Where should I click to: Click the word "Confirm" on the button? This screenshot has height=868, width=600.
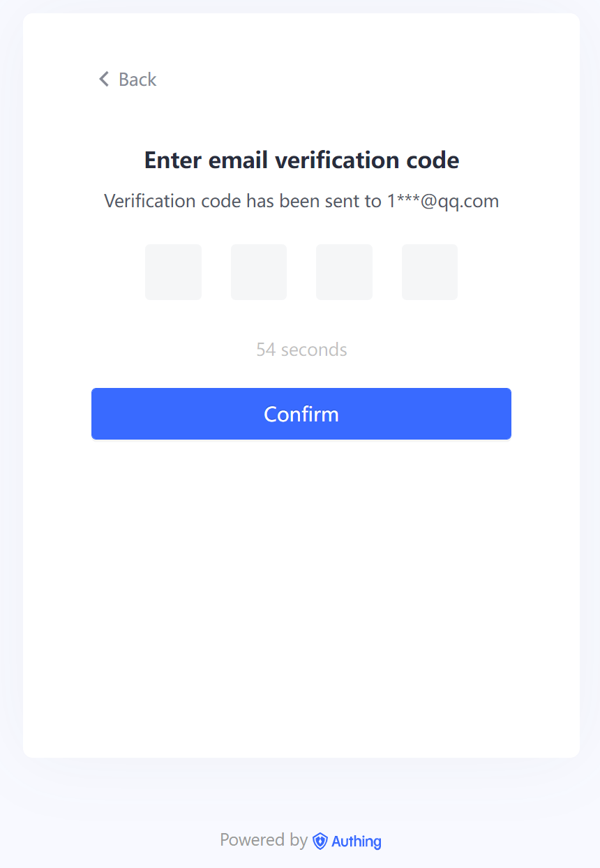tap(301, 414)
